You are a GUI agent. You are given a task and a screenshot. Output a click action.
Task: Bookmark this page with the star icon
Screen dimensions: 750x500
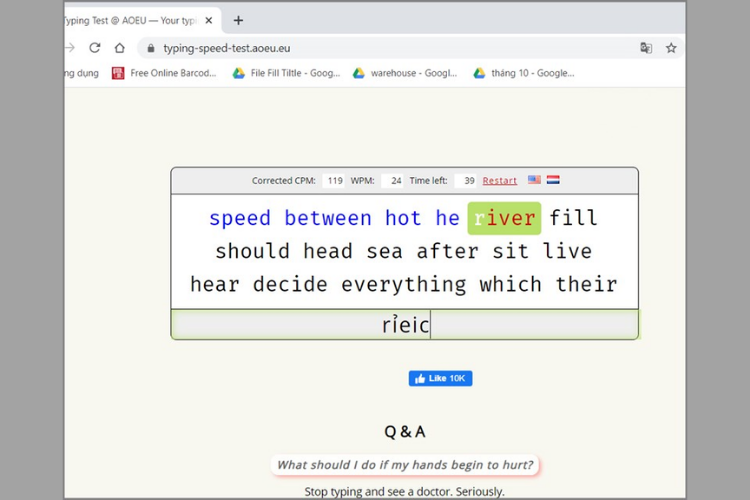click(x=671, y=48)
